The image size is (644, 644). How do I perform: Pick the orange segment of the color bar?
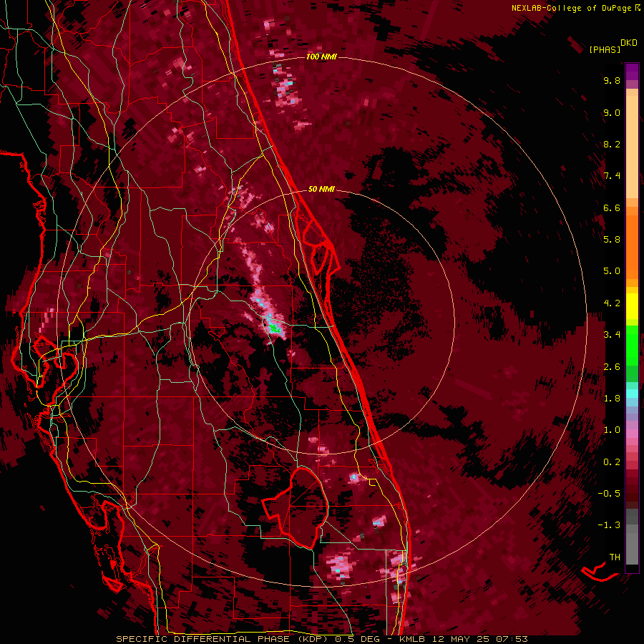632,246
